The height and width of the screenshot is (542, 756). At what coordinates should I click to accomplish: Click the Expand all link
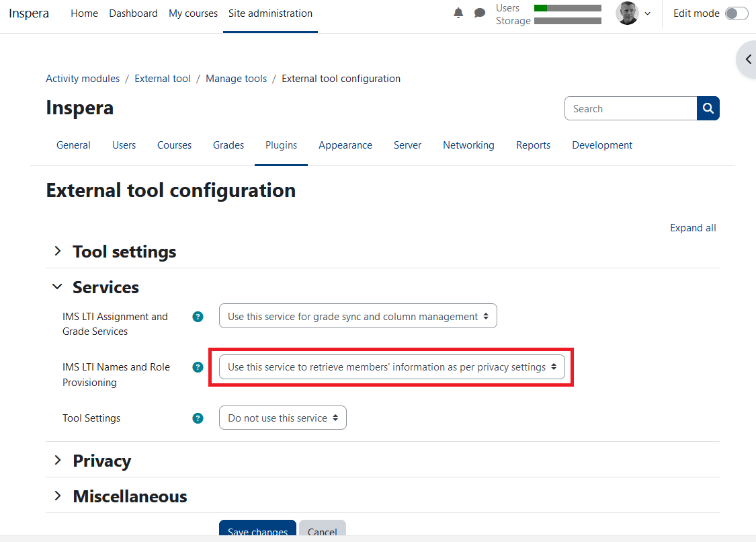point(693,228)
